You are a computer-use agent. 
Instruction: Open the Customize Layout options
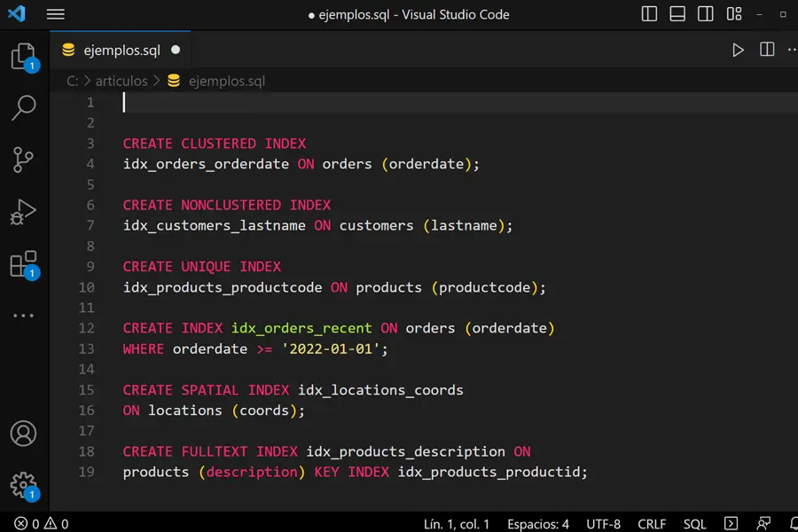pyautogui.click(x=734, y=14)
